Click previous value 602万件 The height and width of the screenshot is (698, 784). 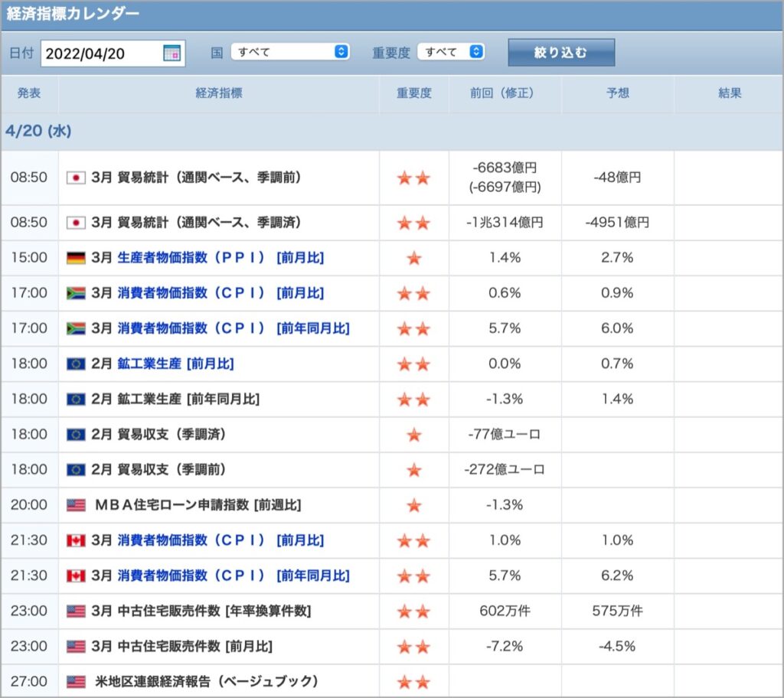pos(505,611)
